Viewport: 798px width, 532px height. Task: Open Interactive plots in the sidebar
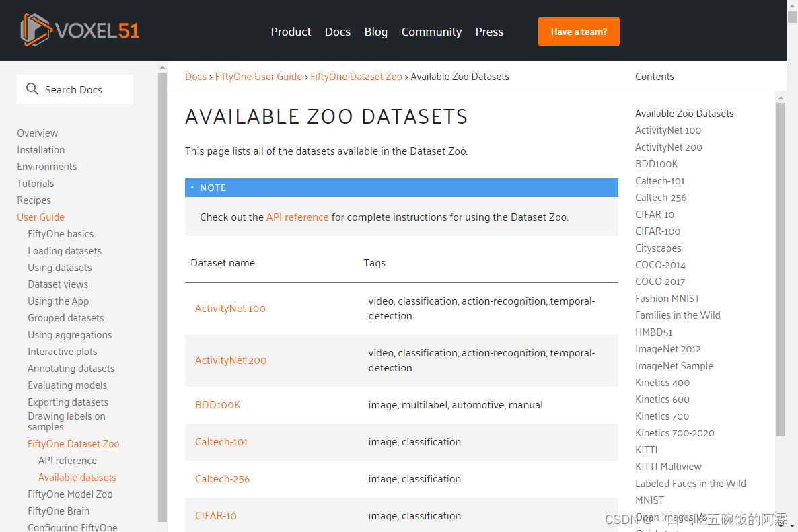pyautogui.click(x=62, y=351)
